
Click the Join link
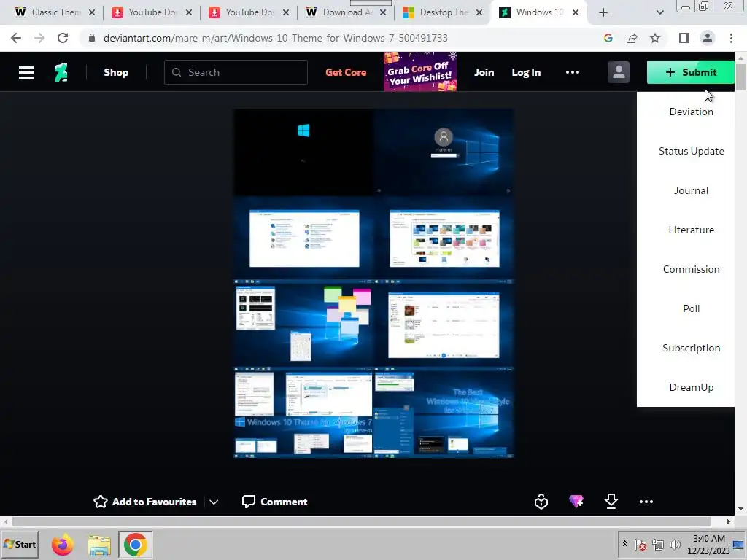click(x=484, y=72)
